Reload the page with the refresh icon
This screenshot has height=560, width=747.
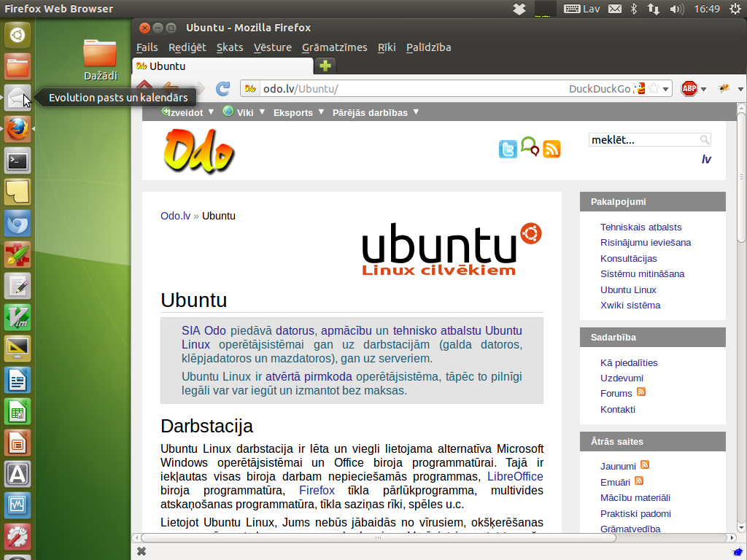pos(223,89)
